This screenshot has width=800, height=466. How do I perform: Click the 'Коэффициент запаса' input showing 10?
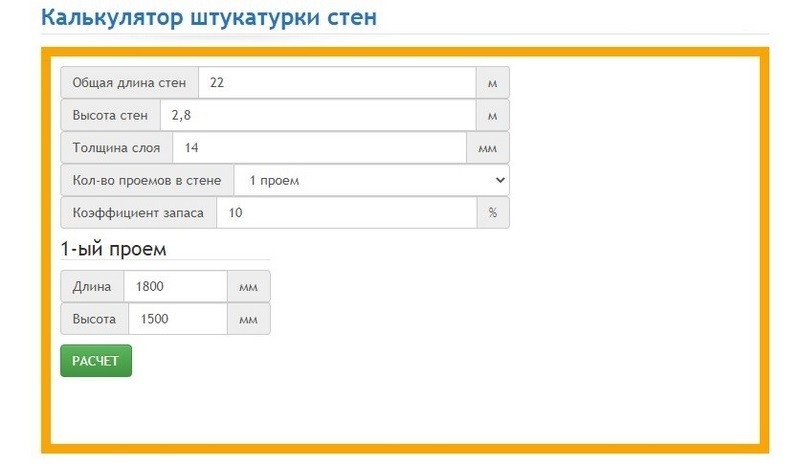[346, 212]
